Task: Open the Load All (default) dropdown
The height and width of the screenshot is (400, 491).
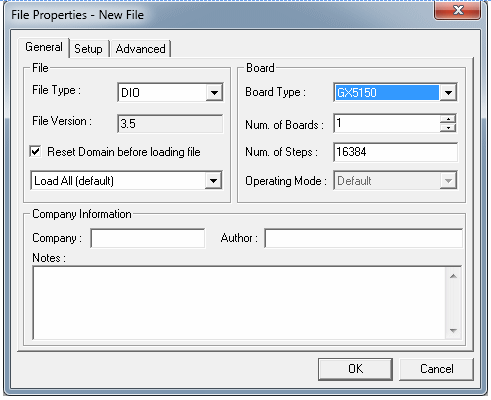Action: (126, 181)
